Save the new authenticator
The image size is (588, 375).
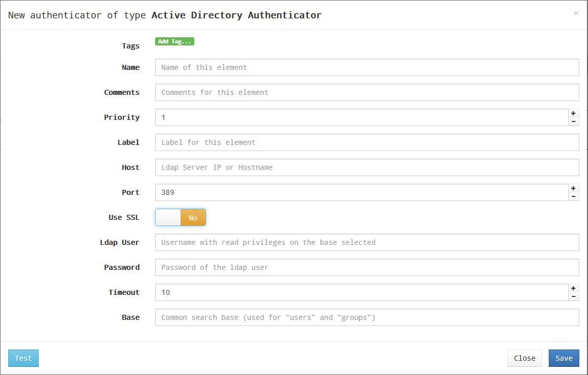click(x=564, y=358)
